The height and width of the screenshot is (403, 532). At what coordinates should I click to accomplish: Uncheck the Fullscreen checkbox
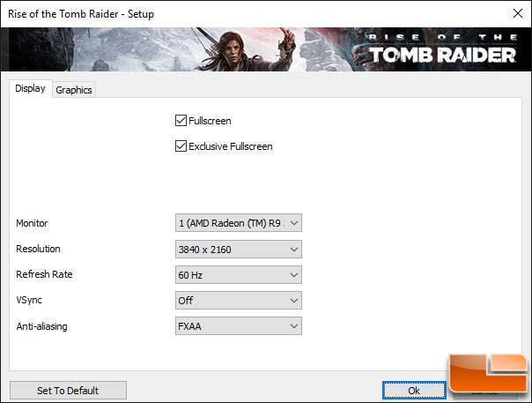tap(181, 120)
